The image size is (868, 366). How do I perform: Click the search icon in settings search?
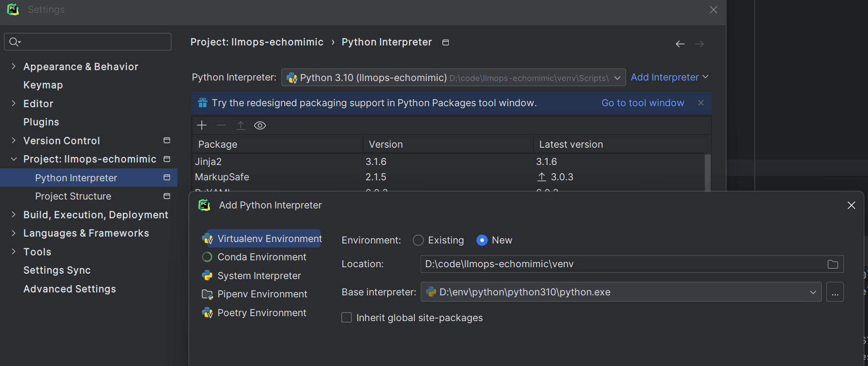click(14, 42)
